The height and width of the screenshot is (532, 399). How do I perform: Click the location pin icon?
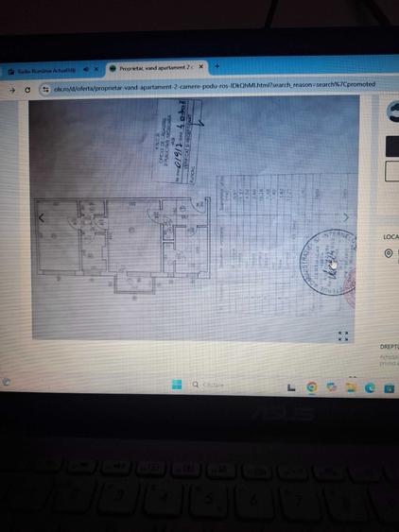coord(389,253)
